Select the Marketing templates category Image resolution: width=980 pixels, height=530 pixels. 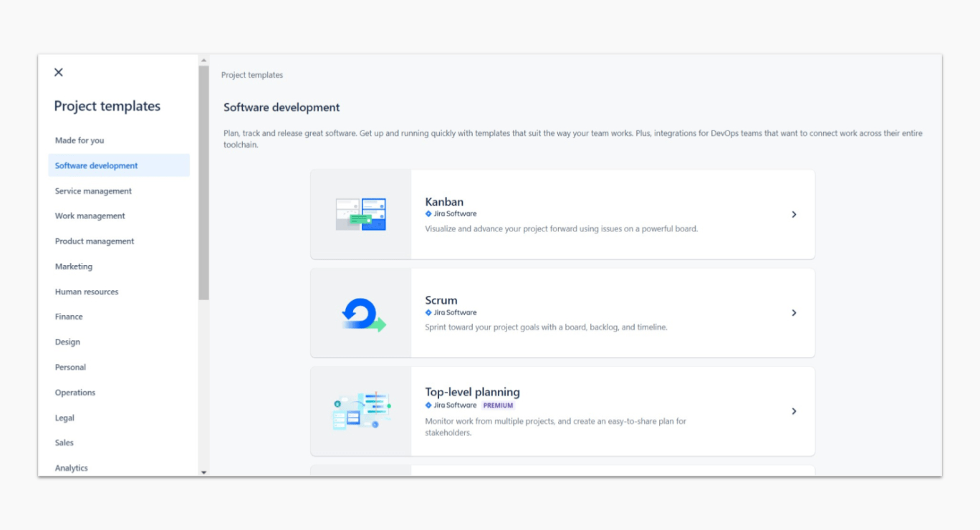point(74,266)
